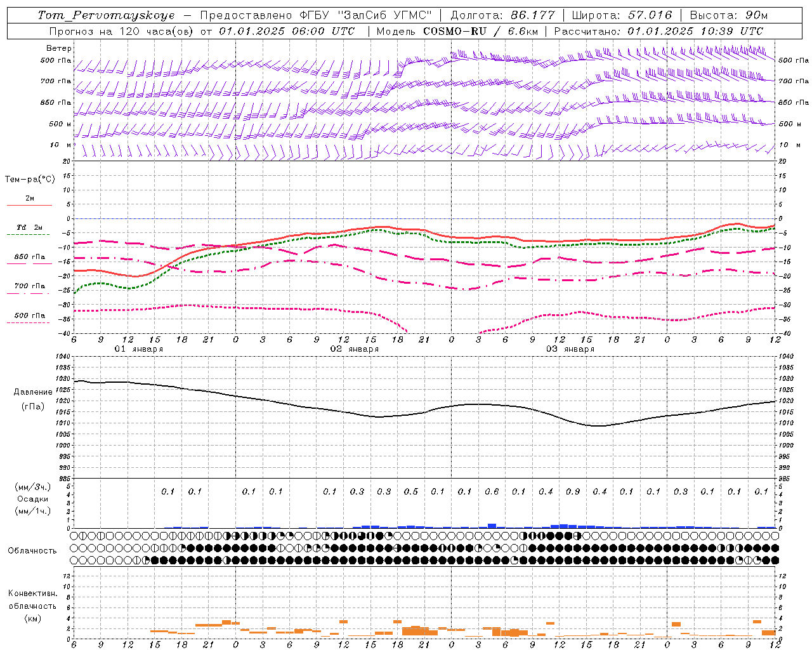Click the 700 гПа temperature legend entry
Viewport: 812px width, 650px height.
30,286
